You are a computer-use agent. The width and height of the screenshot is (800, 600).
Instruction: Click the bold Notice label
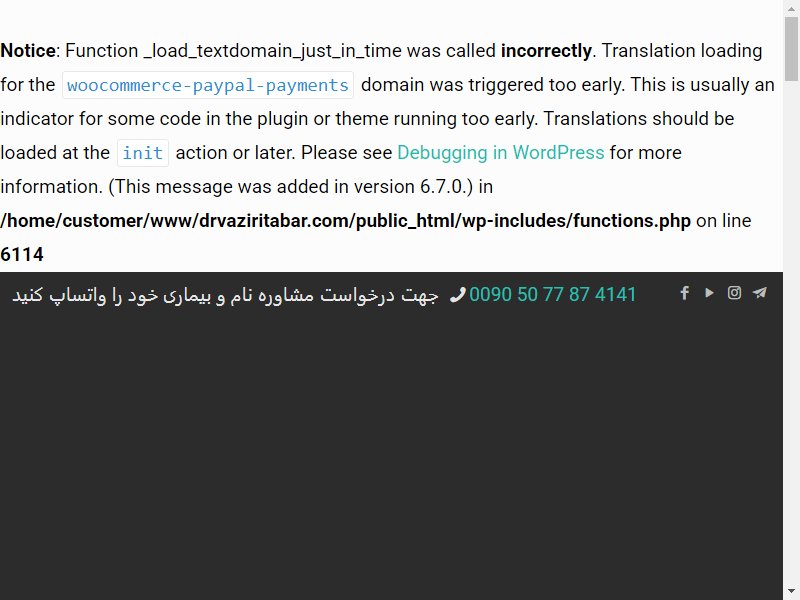(x=28, y=51)
